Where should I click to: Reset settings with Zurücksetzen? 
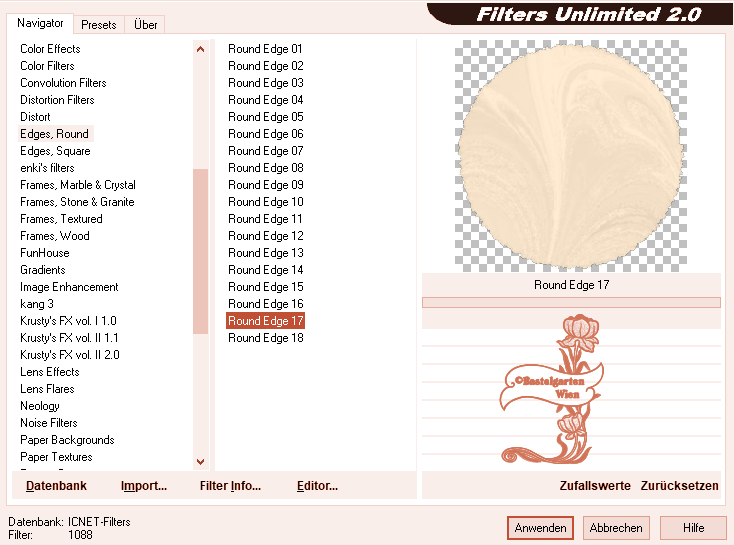[679, 486]
